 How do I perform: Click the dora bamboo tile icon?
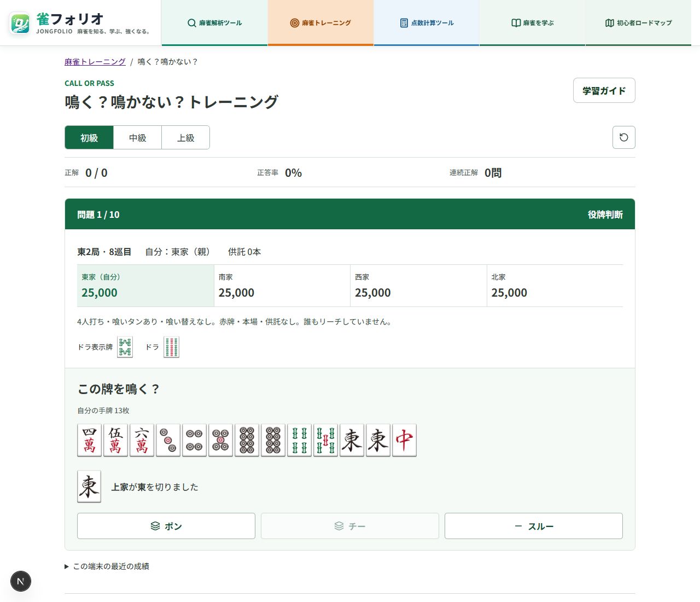pos(172,347)
